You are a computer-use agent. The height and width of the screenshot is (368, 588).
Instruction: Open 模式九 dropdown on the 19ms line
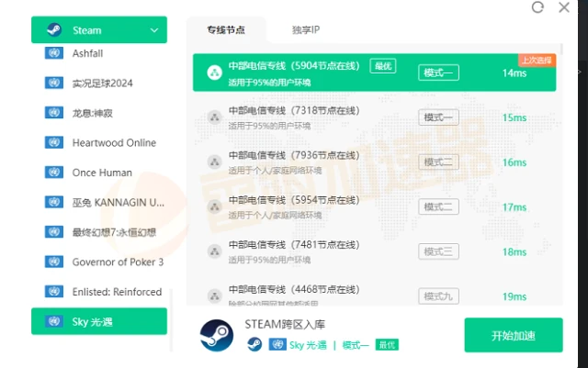(x=438, y=296)
